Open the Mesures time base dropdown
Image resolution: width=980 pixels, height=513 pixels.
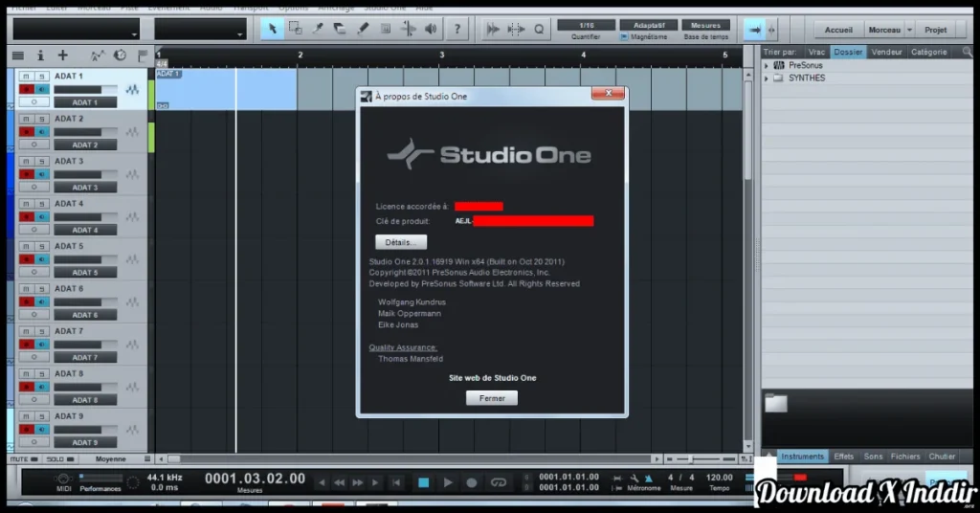705,25
